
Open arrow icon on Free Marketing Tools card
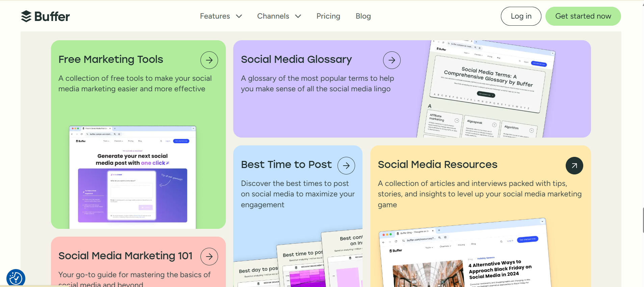209,60
